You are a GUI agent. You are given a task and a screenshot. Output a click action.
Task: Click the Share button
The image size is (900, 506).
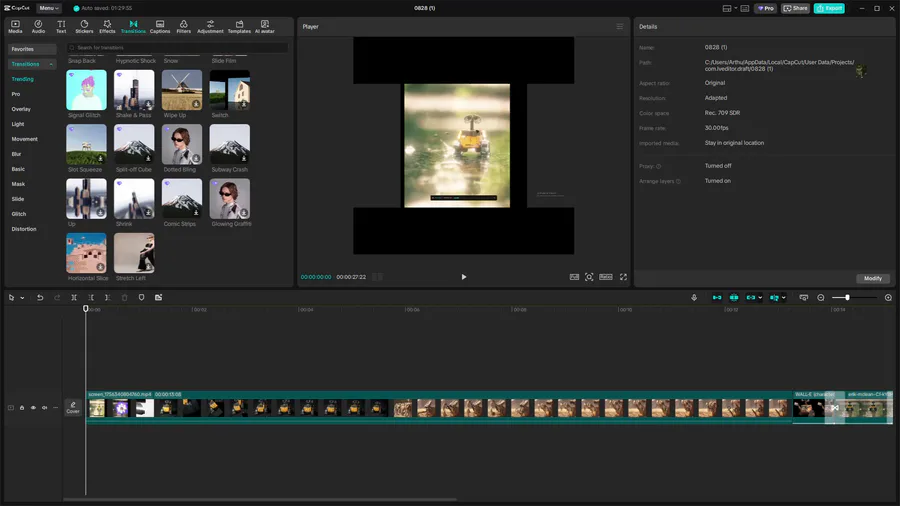tap(796, 8)
